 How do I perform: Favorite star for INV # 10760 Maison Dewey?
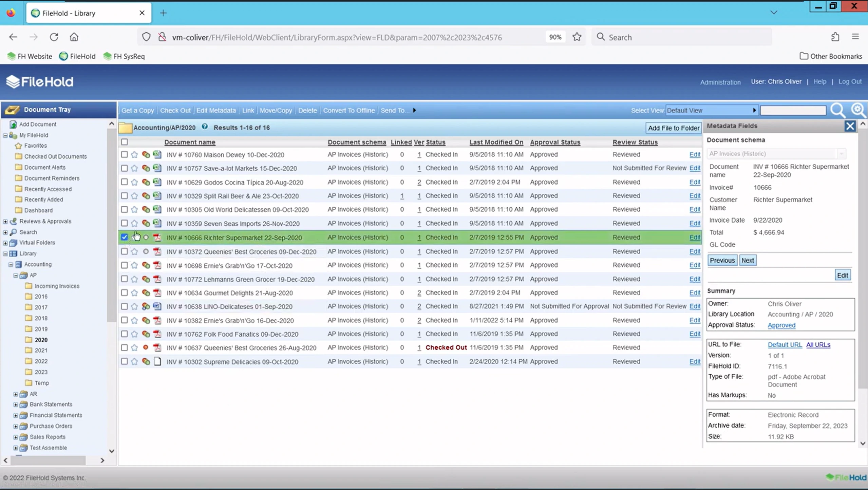coord(134,155)
